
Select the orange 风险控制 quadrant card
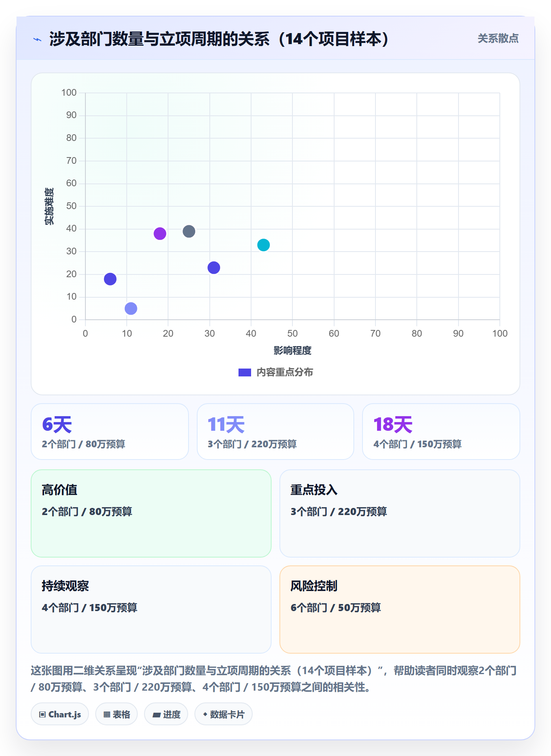[400, 610]
